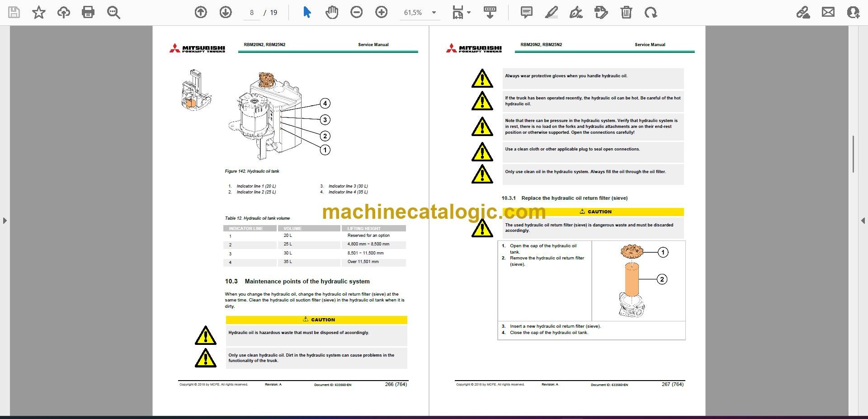The width and height of the screenshot is (868, 419).
Task: Open the 61,5% zoom level dropdown
Action: [420, 13]
